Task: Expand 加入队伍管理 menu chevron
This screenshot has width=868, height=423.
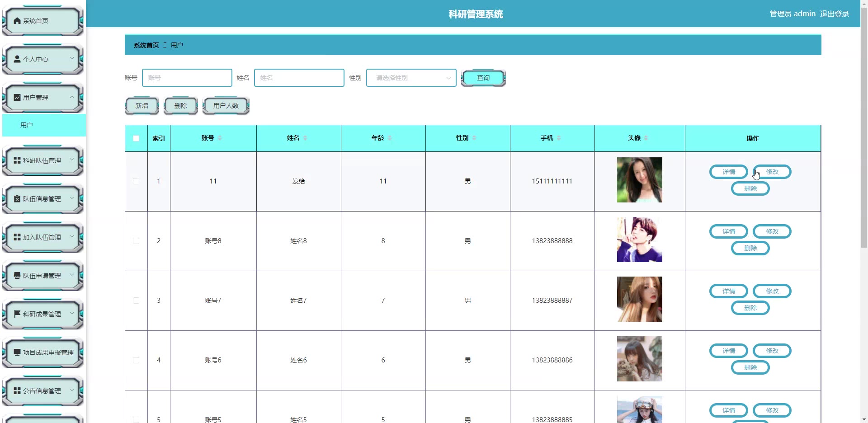Action: click(x=72, y=237)
